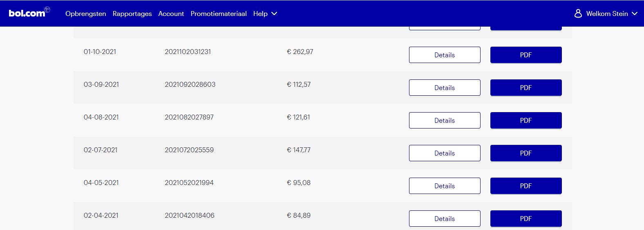Click the bol.com logo

[x=29, y=13]
